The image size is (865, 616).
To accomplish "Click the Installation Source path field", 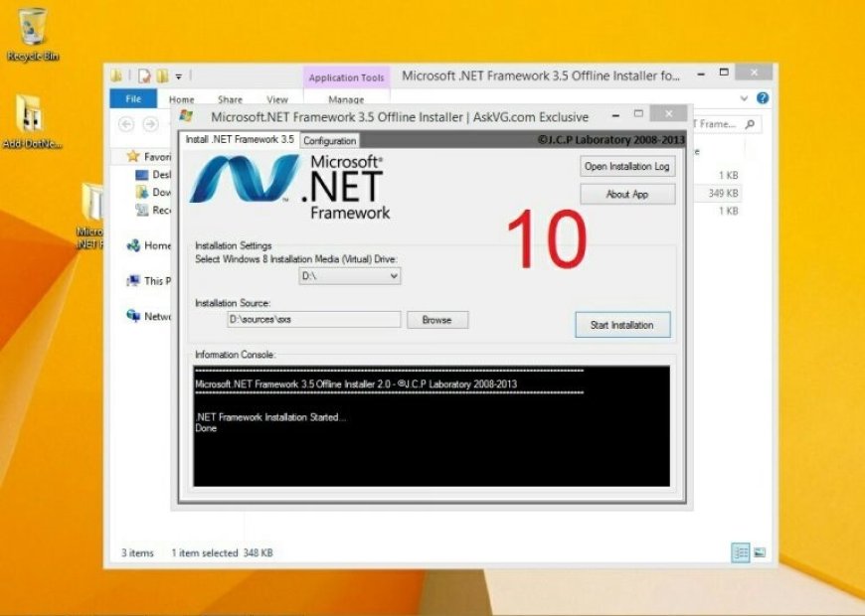I will [x=314, y=319].
